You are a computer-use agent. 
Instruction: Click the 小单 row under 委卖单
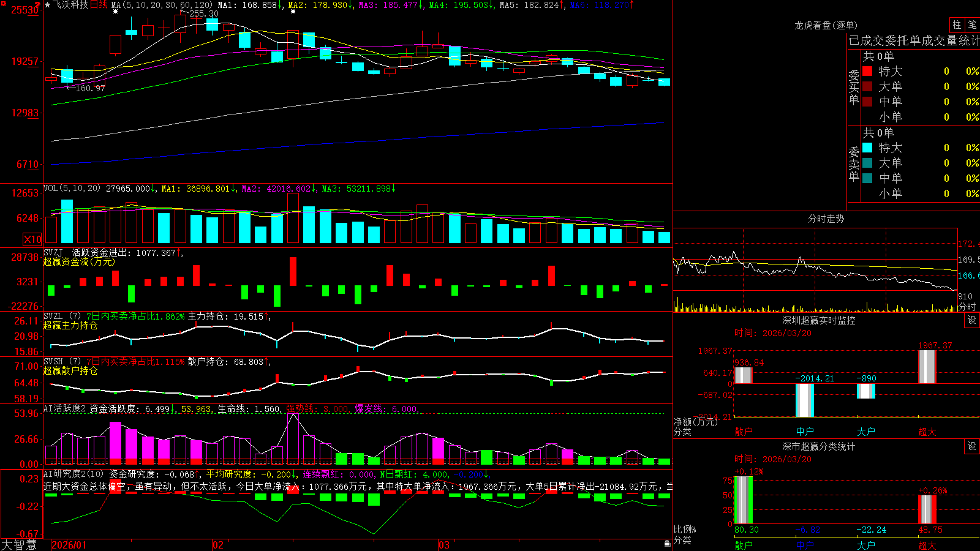click(921, 193)
